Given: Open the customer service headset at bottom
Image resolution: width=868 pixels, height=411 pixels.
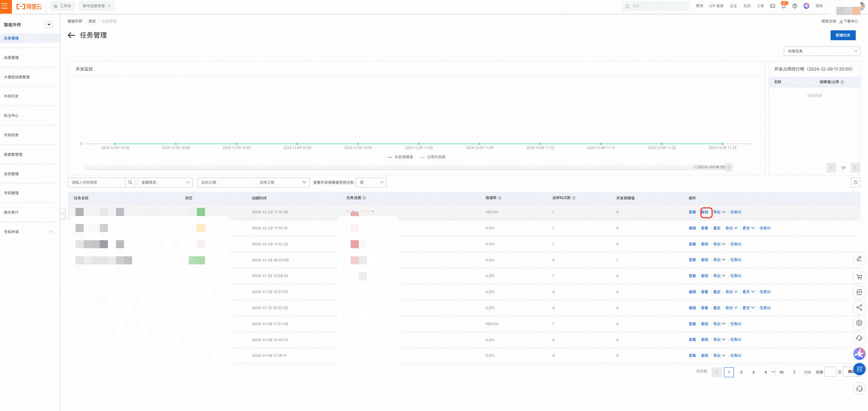Looking at the screenshot, I should 859,389.
